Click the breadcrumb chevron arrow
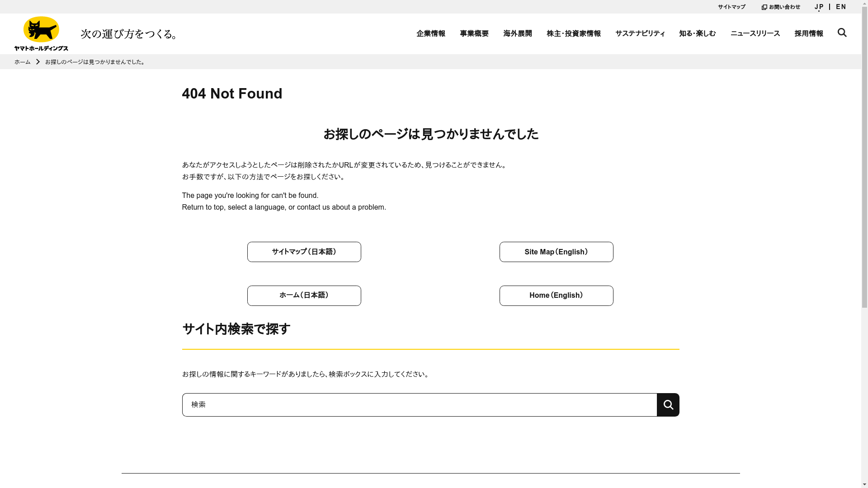This screenshot has width=868, height=488. [x=38, y=62]
